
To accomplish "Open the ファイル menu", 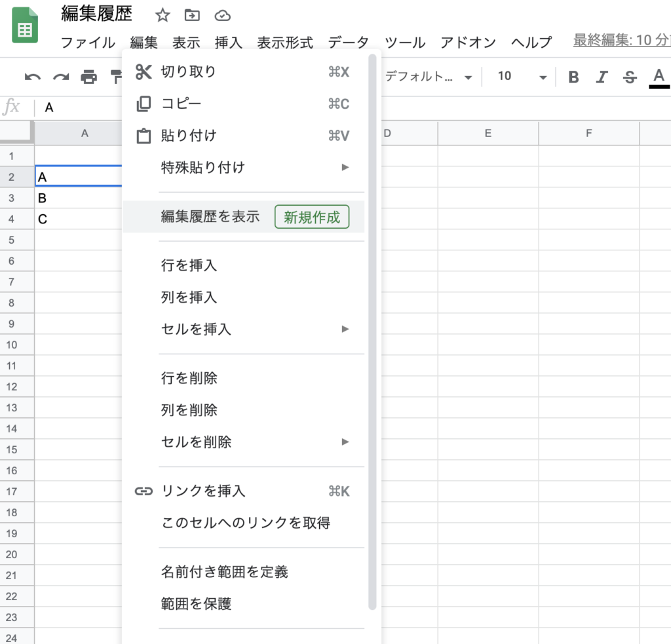I will (88, 43).
